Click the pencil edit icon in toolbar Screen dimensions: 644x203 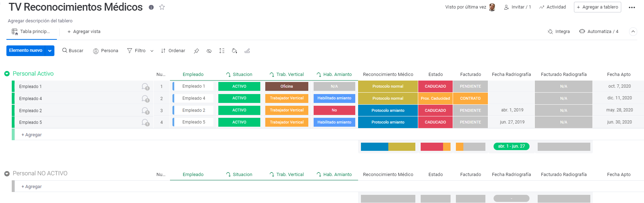tap(247, 51)
